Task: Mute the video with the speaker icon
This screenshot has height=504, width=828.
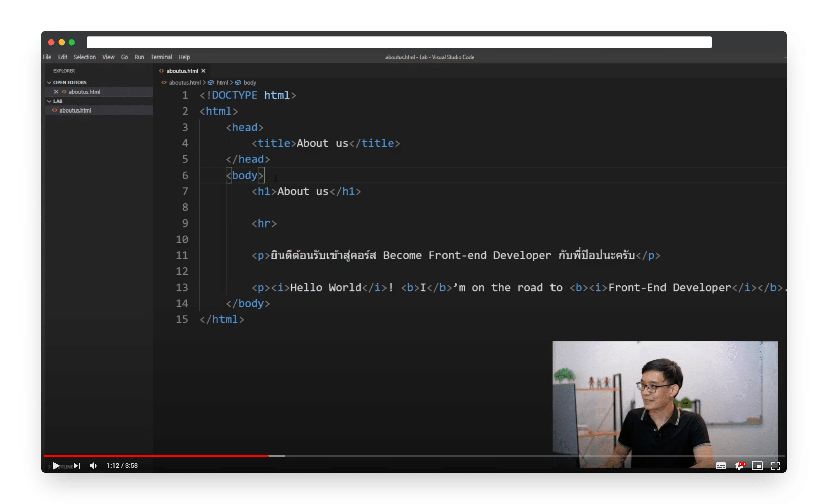Action: pyautogui.click(x=93, y=466)
